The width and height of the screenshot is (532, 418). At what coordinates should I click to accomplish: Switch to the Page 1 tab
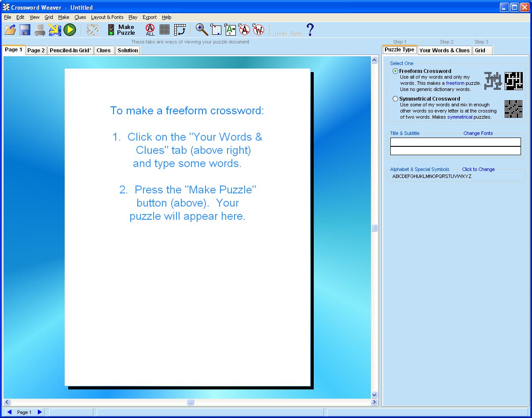pos(14,50)
